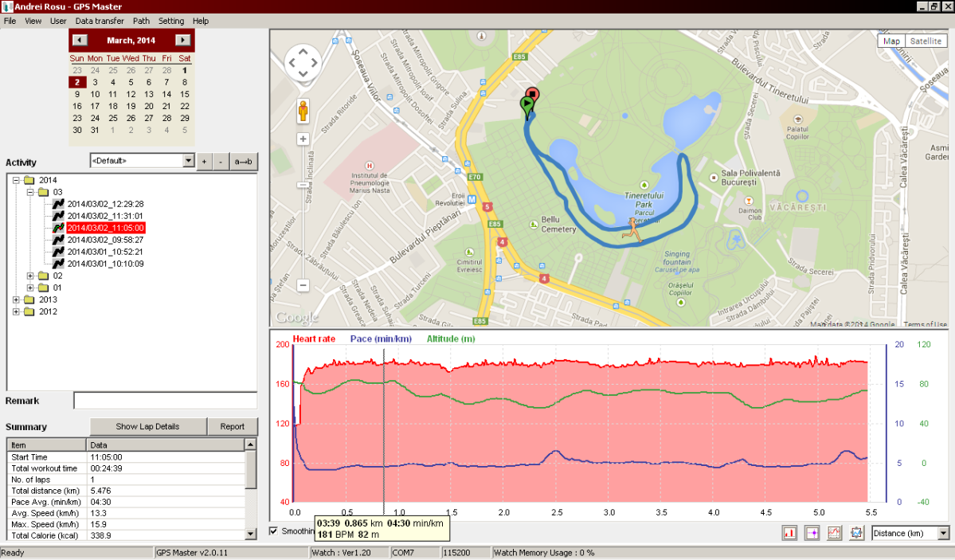Switch map to Map view
This screenshot has width=955, height=560.
[891, 41]
